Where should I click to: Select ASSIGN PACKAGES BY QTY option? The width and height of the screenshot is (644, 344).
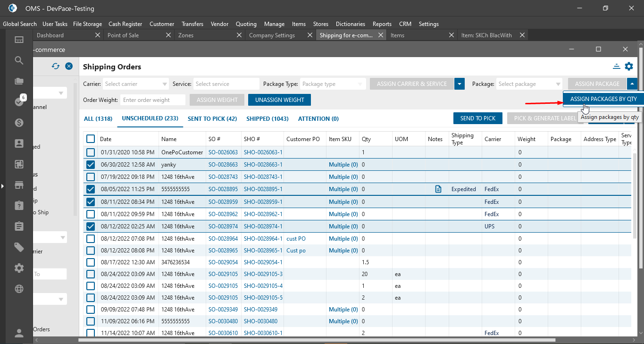tap(603, 99)
